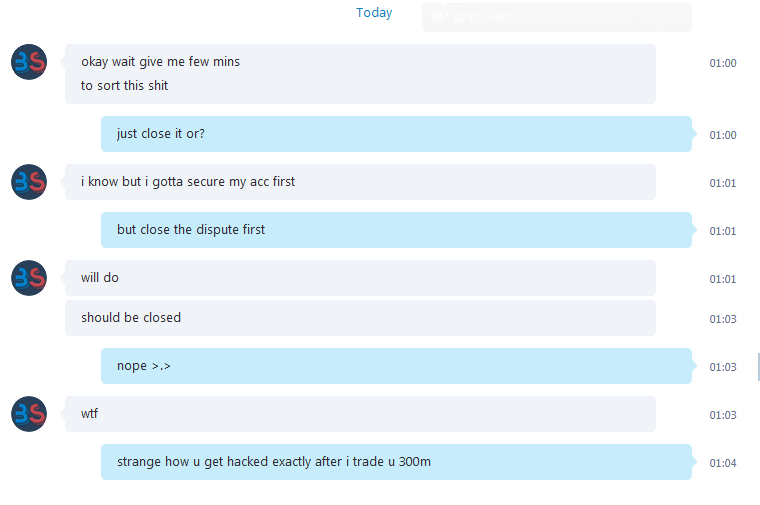Click the avatar next to "i know but i gotta secure"
This screenshot has width=760, height=505.
click(x=29, y=182)
